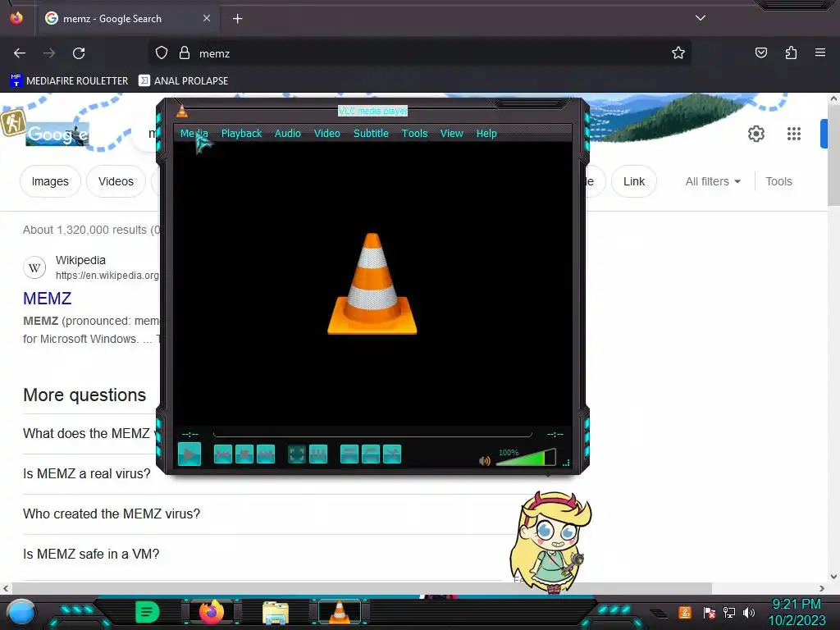840x630 pixels.
Task: Open the Audio menu in VLC
Action: [288, 134]
